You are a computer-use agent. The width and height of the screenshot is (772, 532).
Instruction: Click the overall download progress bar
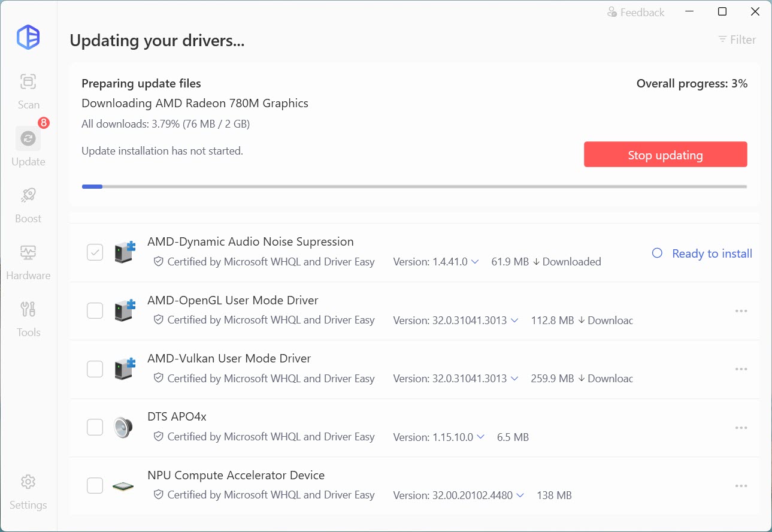click(x=414, y=186)
